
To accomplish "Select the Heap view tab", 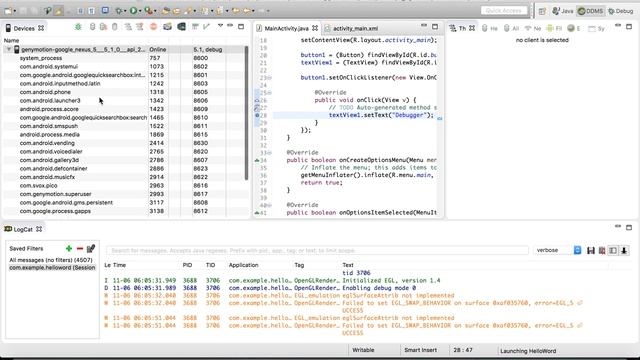I will coord(489,28).
